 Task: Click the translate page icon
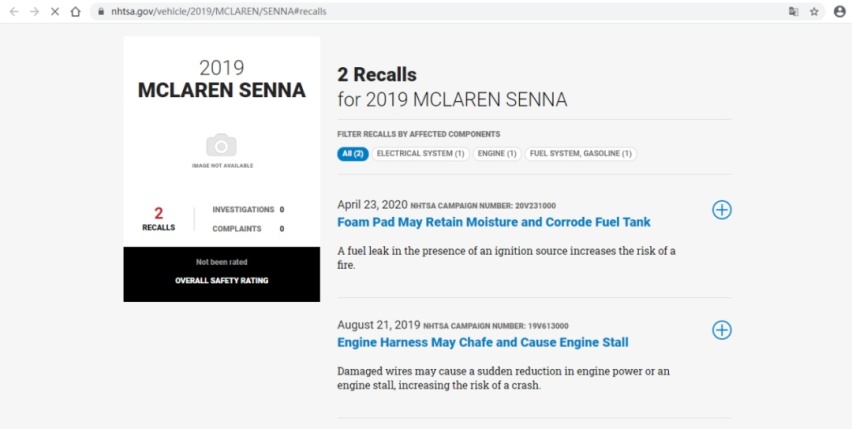click(794, 11)
